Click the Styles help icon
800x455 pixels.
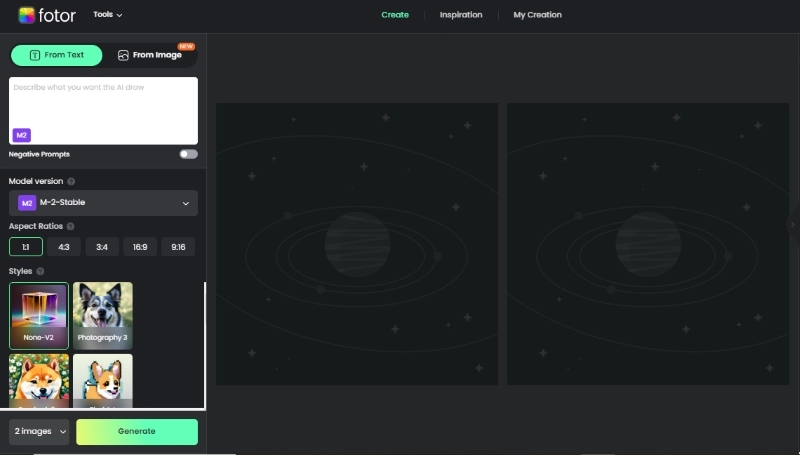pyautogui.click(x=40, y=271)
